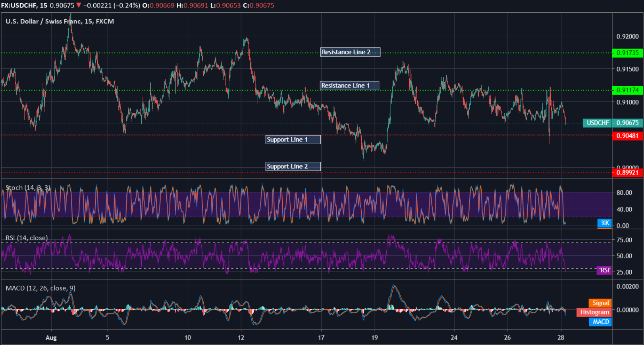Click the 0.00200 MACD scale value
This screenshot has width=644, height=345.
coord(627,286)
